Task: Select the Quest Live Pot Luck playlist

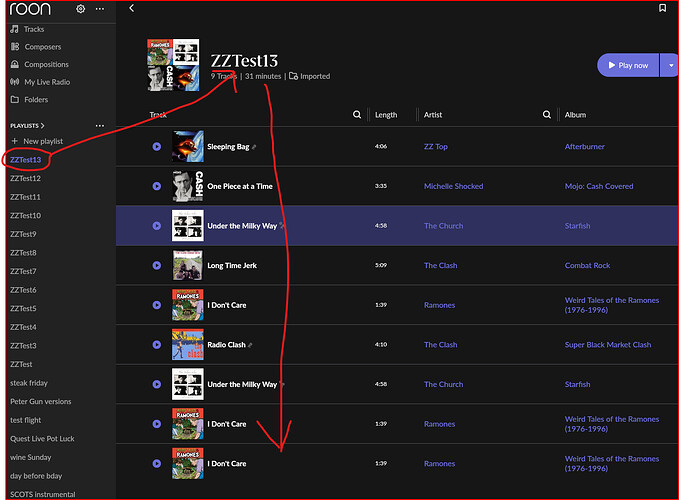Action: tap(42, 439)
